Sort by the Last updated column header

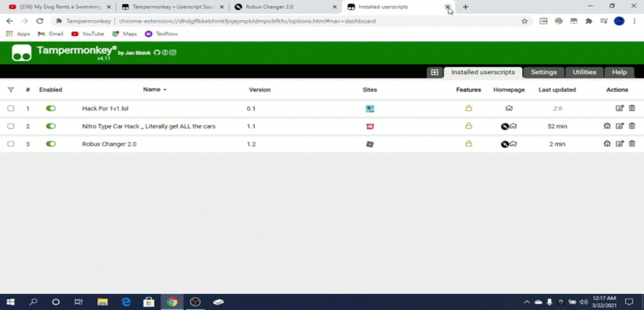coord(557,90)
